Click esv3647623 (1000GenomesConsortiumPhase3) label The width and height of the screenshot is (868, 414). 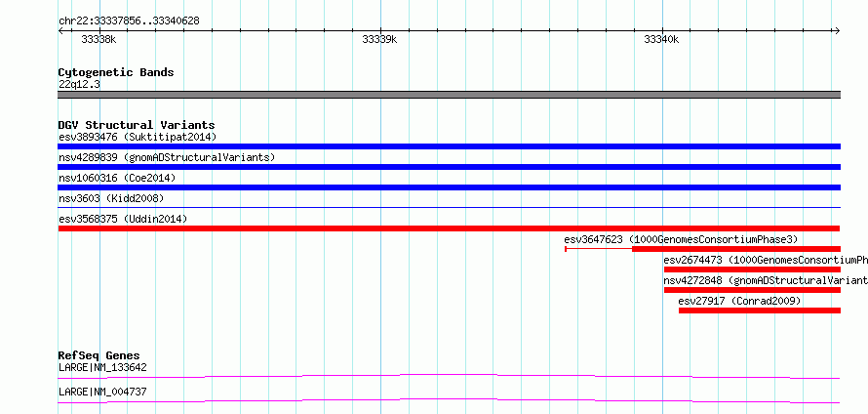[x=681, y=239]
